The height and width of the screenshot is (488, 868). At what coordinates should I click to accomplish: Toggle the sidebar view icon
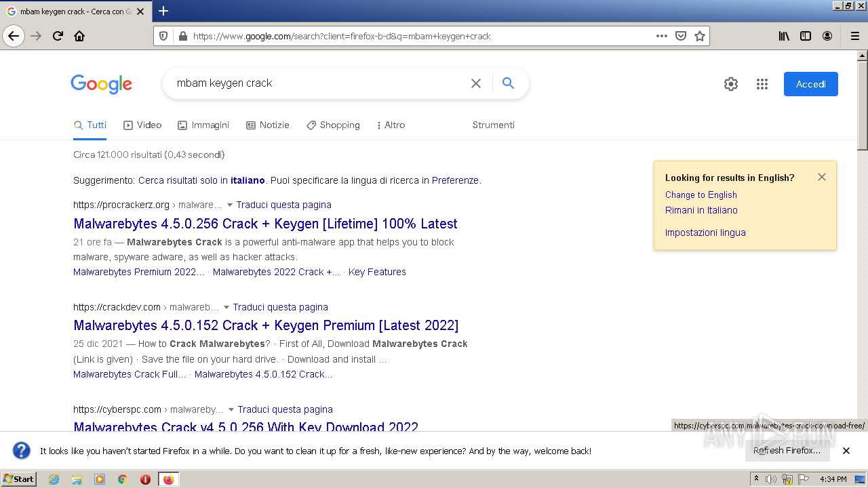806,36
